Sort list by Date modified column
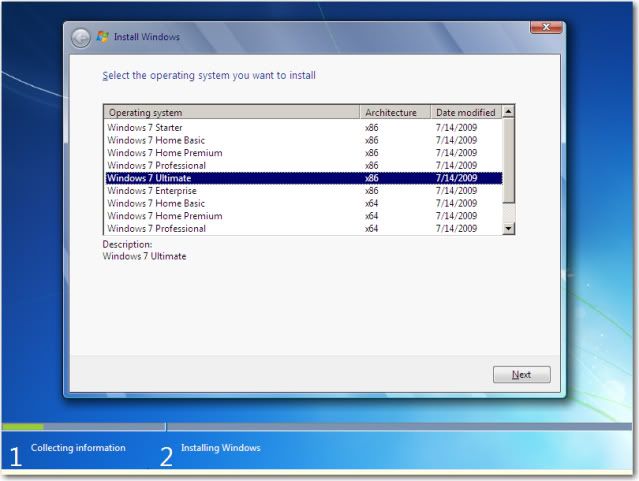Image resolution: width=639 pixels, height=481 pixels. coord(465,113)
